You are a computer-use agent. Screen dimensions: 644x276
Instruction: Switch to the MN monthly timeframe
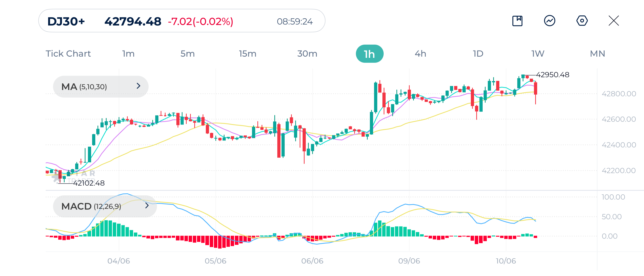pos(597,54)
